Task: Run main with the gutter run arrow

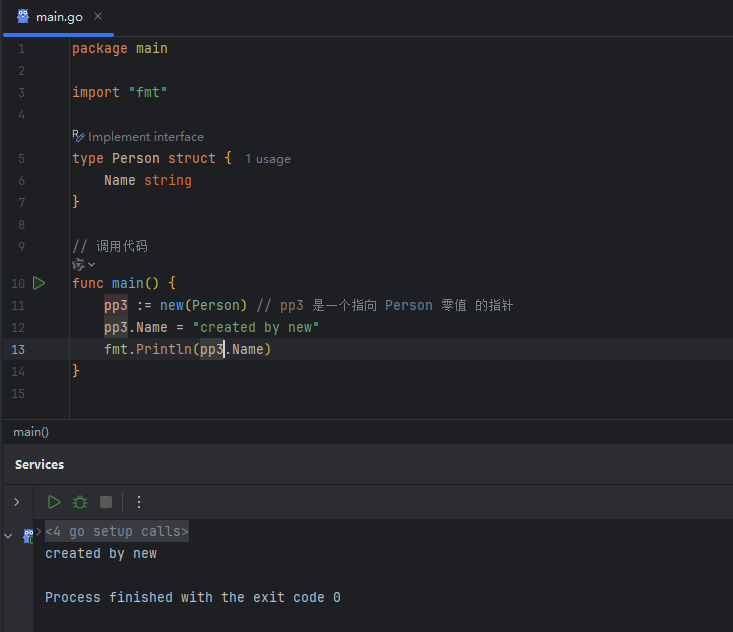Action: [x=39, y=283]
